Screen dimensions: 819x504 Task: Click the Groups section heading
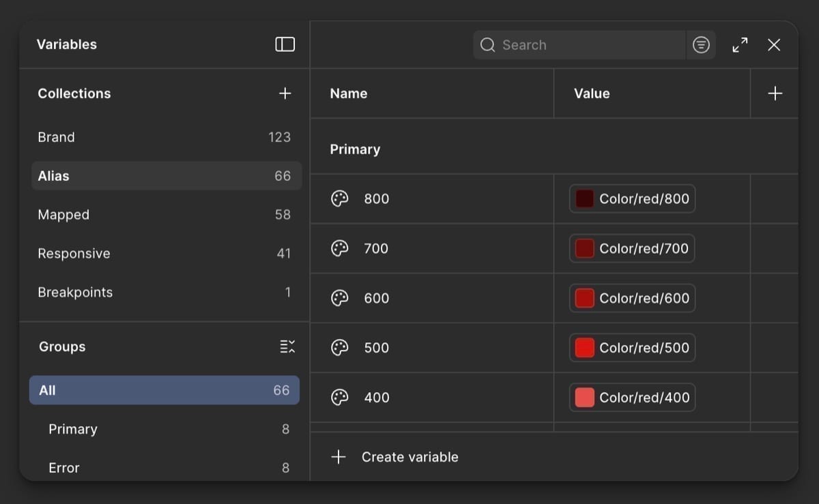coord(62,346)
